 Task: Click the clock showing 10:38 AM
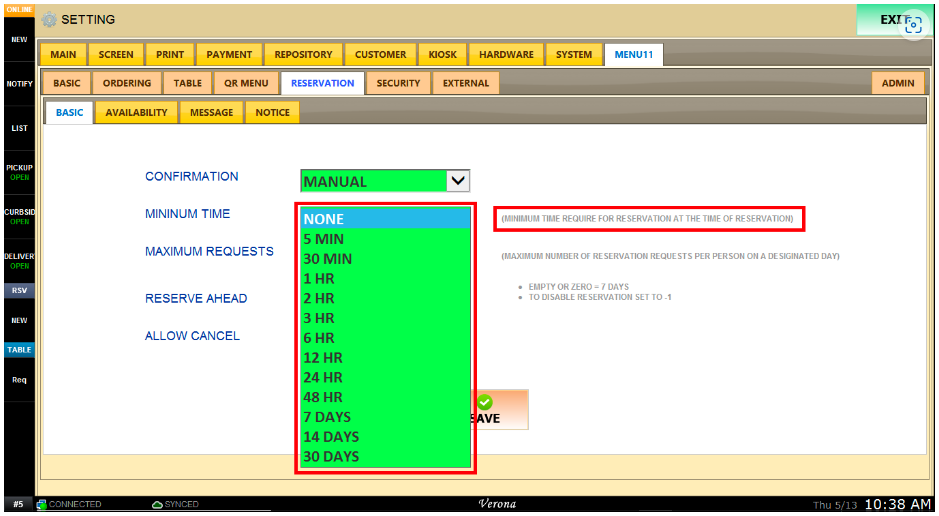click(897, 505)
